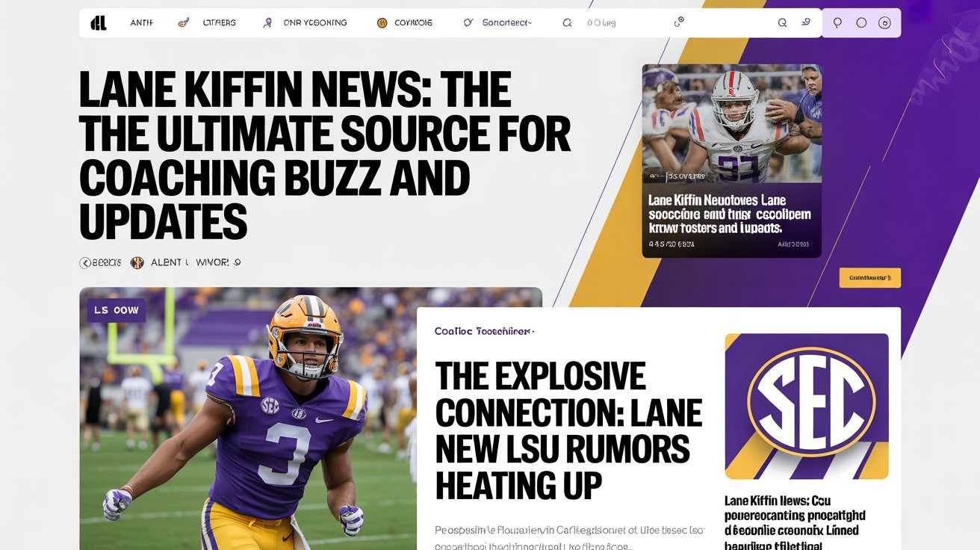The height and width of the screenshot is (550, 980).
Task: Click the person icon before ONR YCBONING
Action: [267, 23]
